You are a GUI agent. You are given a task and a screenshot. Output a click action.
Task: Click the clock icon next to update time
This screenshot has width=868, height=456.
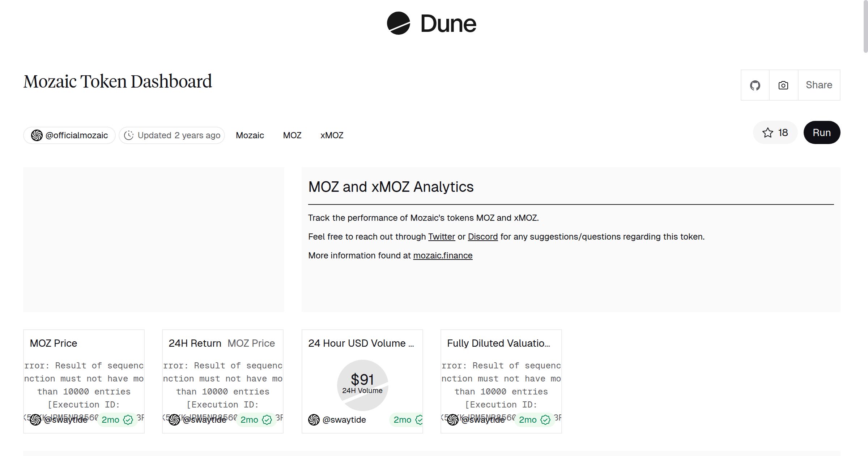click(x=129, y=135)
